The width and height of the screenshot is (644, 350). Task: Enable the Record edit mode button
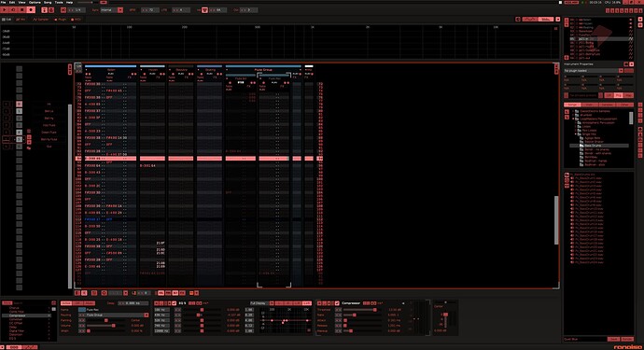[31, 10]
